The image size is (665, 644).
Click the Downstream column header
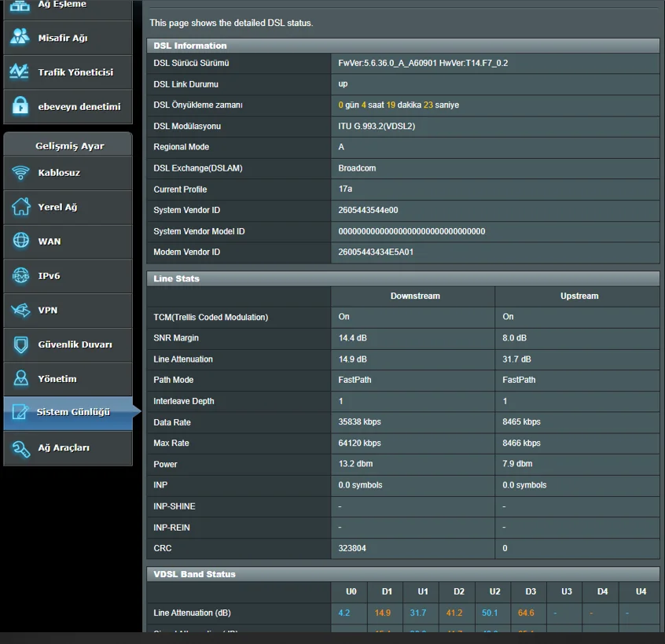[x=414, y=296]
